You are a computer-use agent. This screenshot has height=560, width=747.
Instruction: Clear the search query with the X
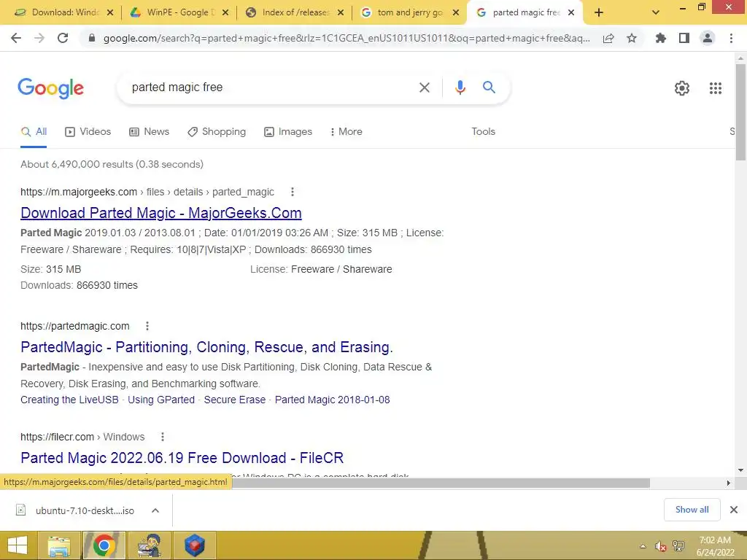pyautogui.click(x=424, y=87)
